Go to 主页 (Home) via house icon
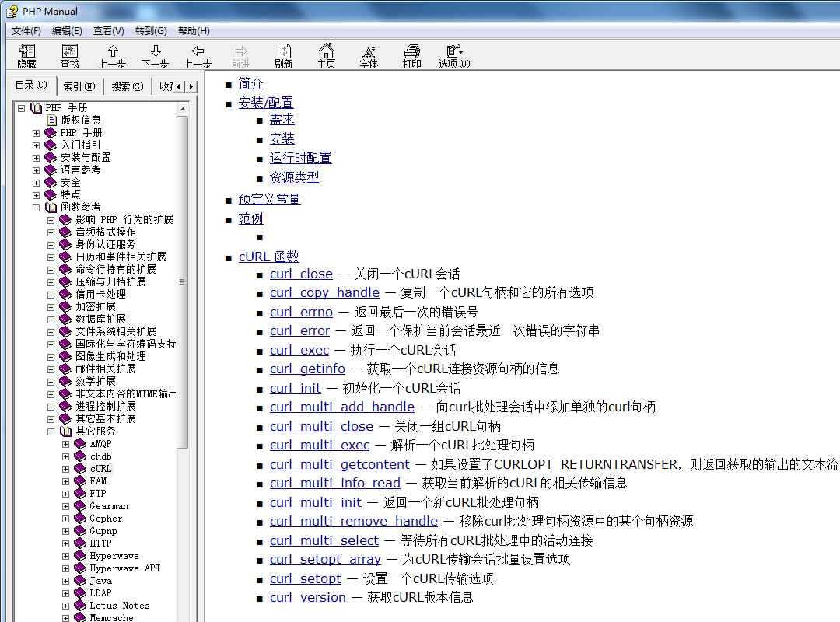The image size is (840, 622). pyautogui.click(x=326, y=56)
